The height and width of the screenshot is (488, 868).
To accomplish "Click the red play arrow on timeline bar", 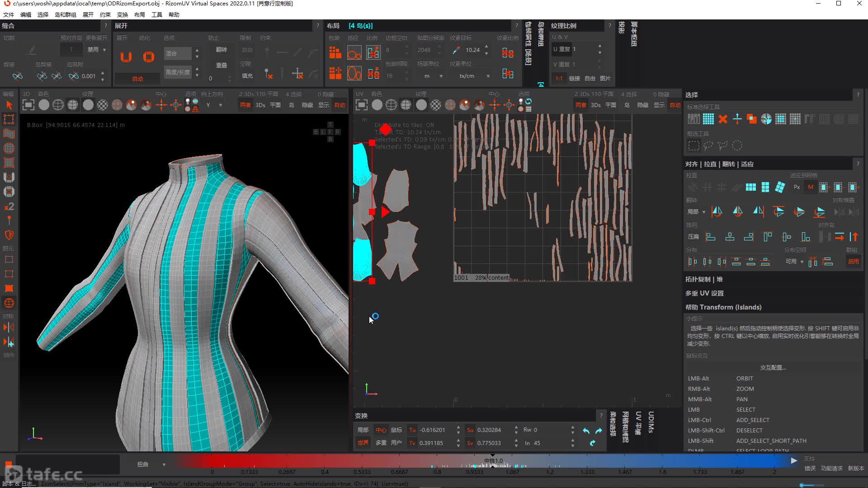I will 794,461.
